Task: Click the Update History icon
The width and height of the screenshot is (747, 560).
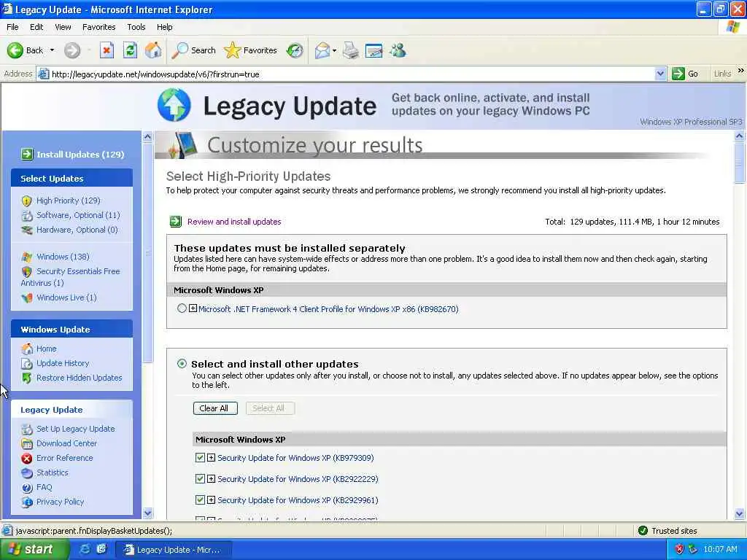Action: point(27,363)
